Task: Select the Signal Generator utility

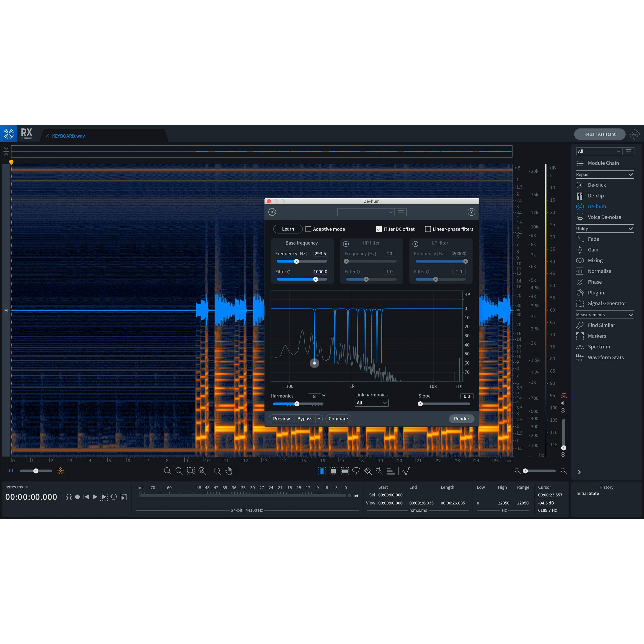Action: pos(607,303)
